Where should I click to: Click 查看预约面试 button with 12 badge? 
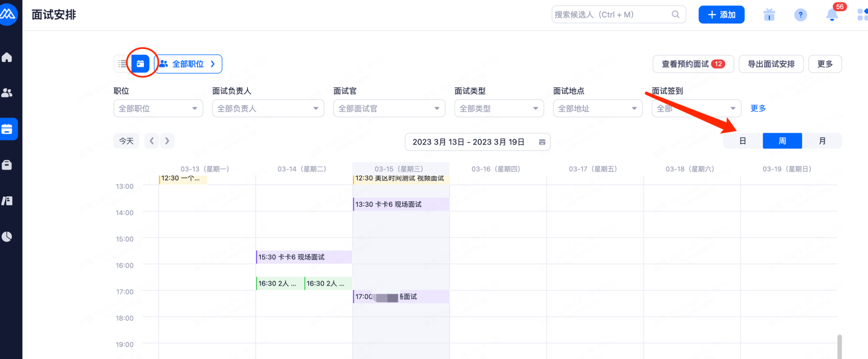tap(693, 64)
